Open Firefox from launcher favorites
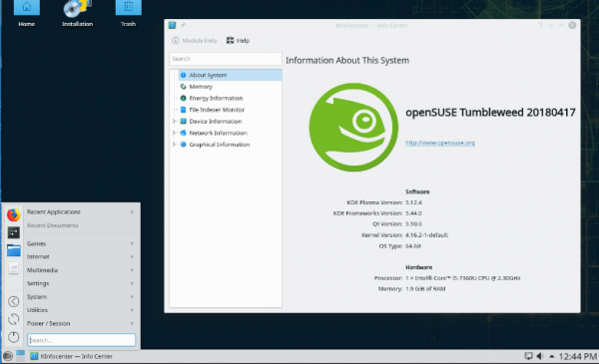The image size is (599, 364). (13, 214)
